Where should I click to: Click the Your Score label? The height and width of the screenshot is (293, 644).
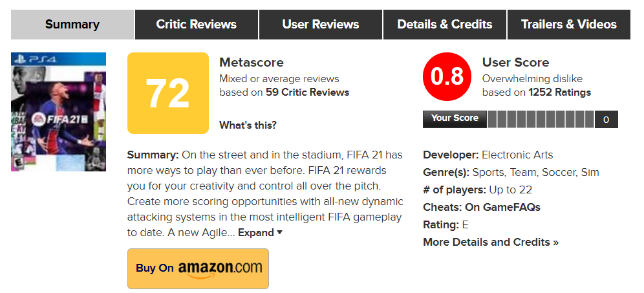pyautogui.click(x=455, y=118)
